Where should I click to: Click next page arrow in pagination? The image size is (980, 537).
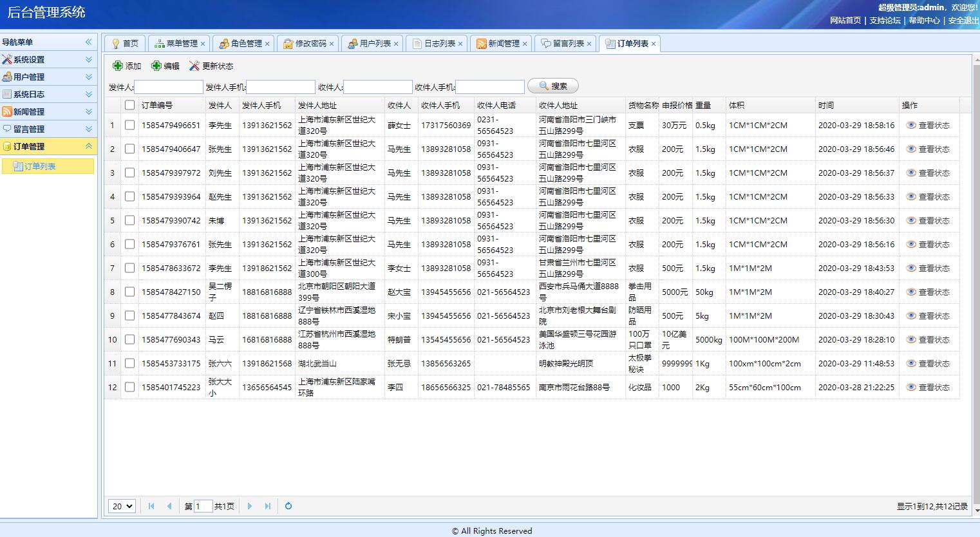tap(250, 506)
